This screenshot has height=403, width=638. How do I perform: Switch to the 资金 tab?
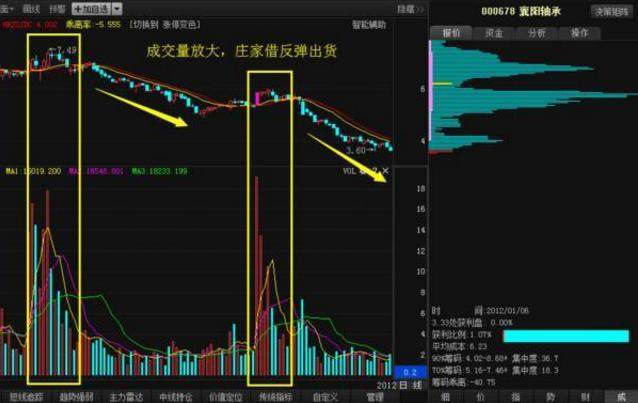(494, 33)
